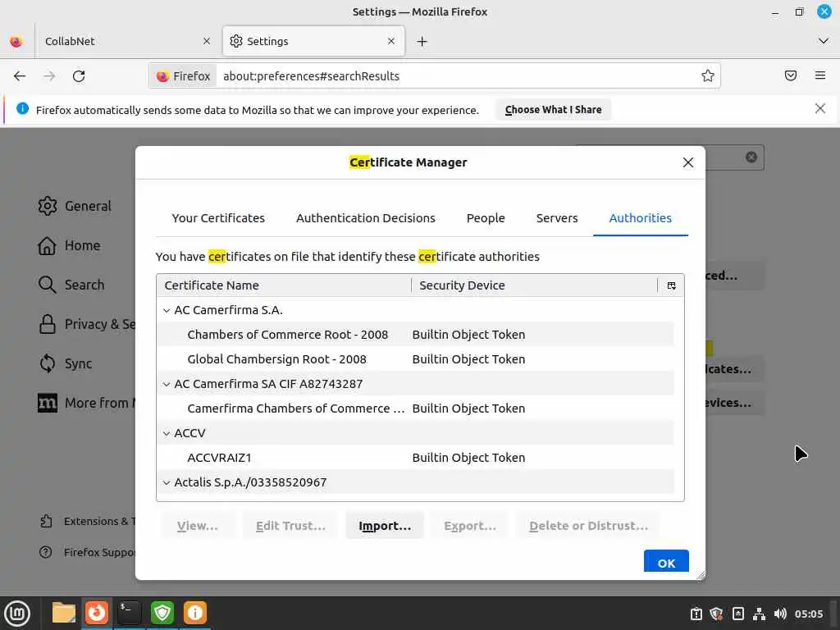840x630 pixels.
Task: Open the Linux Mint start menu
Action: pos(17,613)
